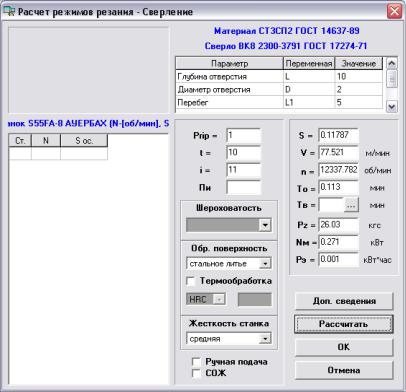Open Доп. сведения
Screen dimensions: 406x392
click(344, 301)
